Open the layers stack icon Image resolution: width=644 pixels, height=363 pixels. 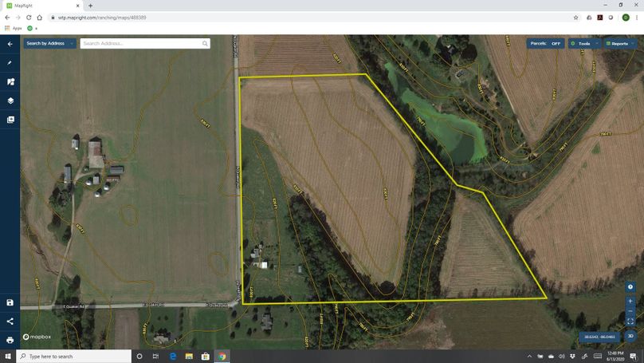[x=10, y=101]
